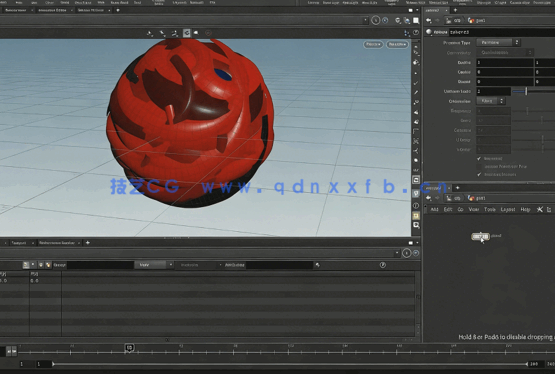Click the circular icon at viewport toolbar's far right
The width and height of the screenshot is (555, 374).
416,33
